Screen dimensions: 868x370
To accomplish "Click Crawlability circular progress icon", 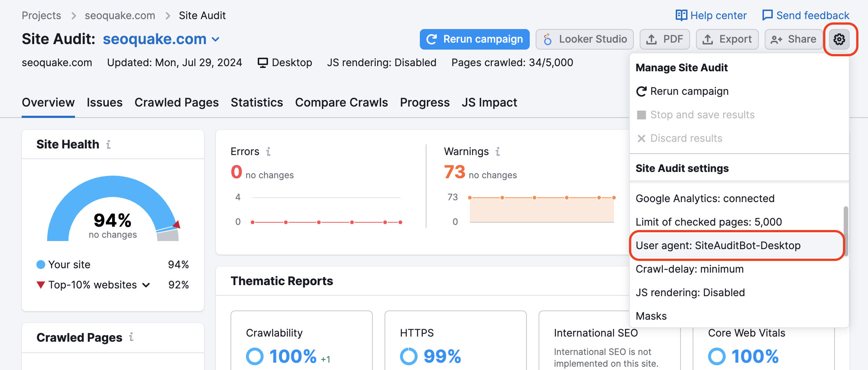I will click(x=255, y=356).
